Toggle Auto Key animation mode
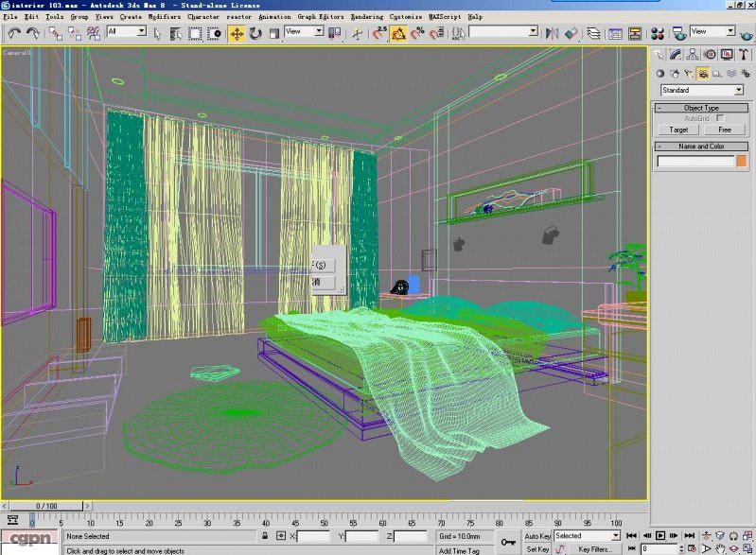Viewport: 756px width, 555px height. (x=537, y=536)
